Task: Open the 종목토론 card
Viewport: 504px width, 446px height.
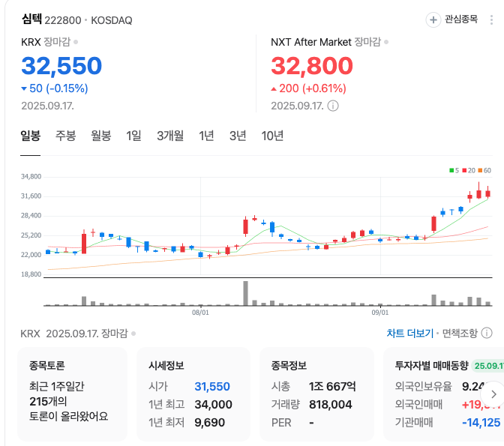Action: click(72, 394)
